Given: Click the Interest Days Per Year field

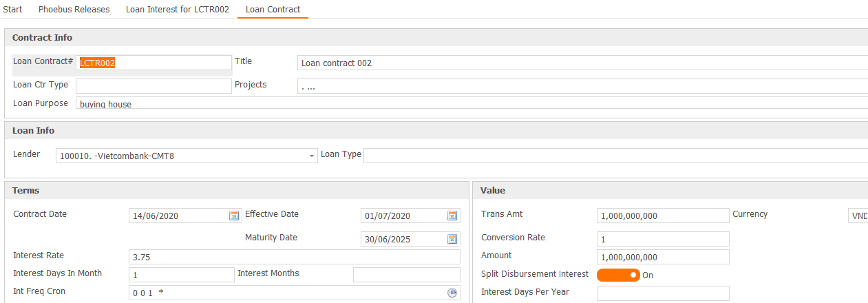Looking at the screenshot, I should 662,293.
